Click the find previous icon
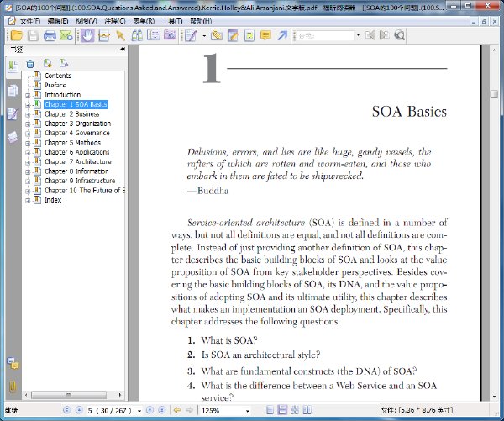This screenshot has height=421, width=504. (370, 35)
